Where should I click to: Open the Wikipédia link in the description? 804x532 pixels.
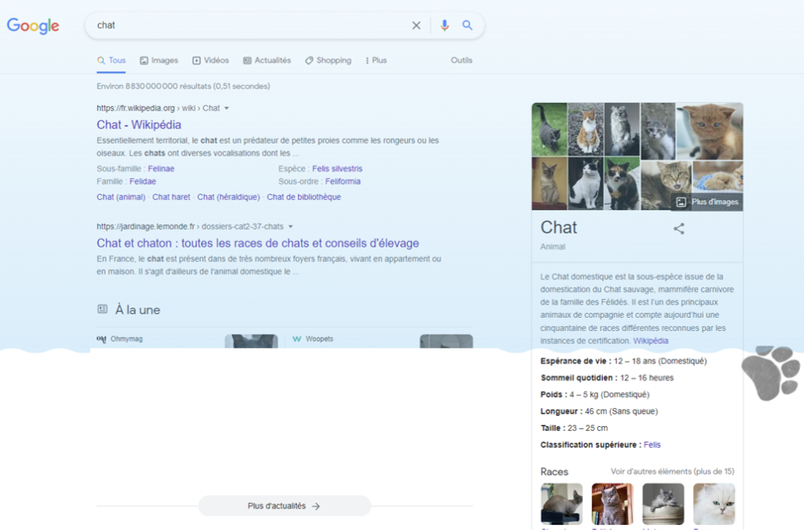click(x=651, y=341)
